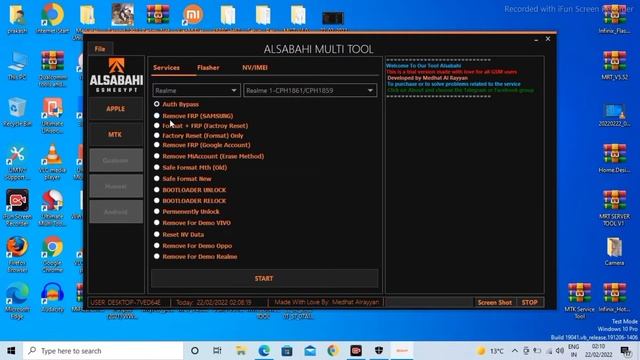Open Microsoft Edge from the taskbar
The image size is (640, 360).
coord(264,351)
